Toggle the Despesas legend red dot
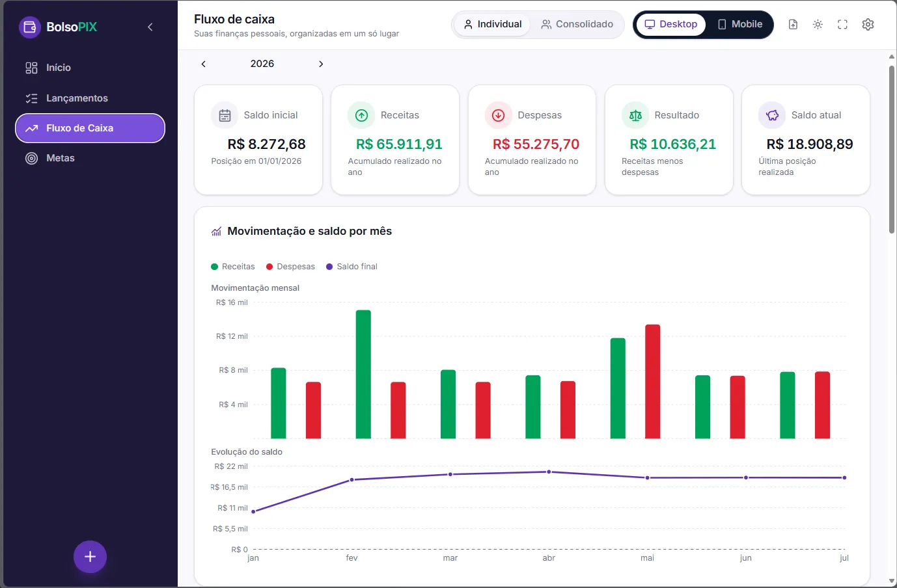 pos(269,267)
